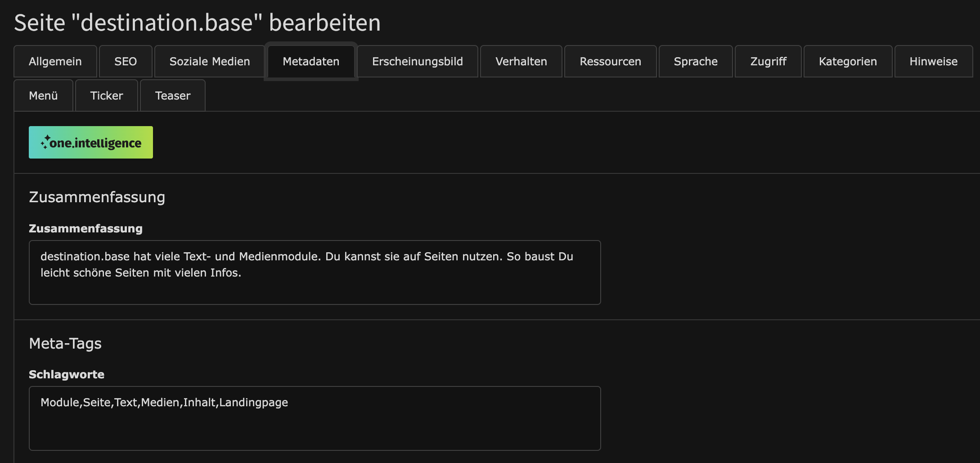Switch to the Sprache tab
Screen dimensions: 980x463
point(696,61)
